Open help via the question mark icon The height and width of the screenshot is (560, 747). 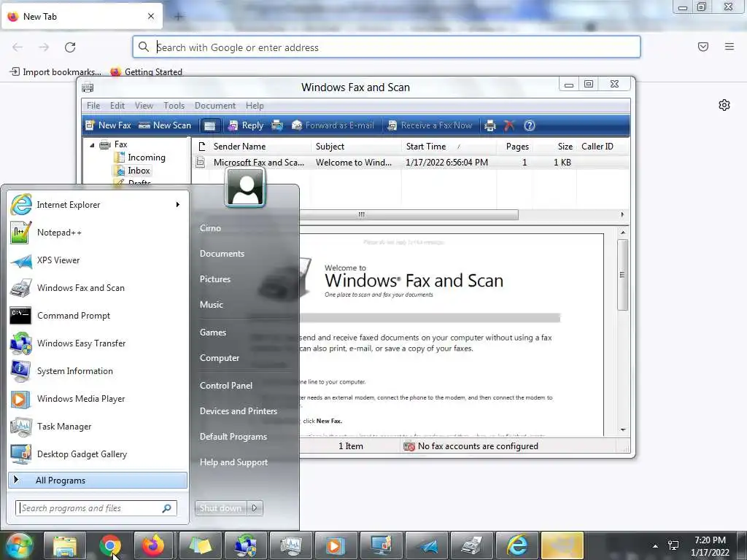[x=530, y=125]
